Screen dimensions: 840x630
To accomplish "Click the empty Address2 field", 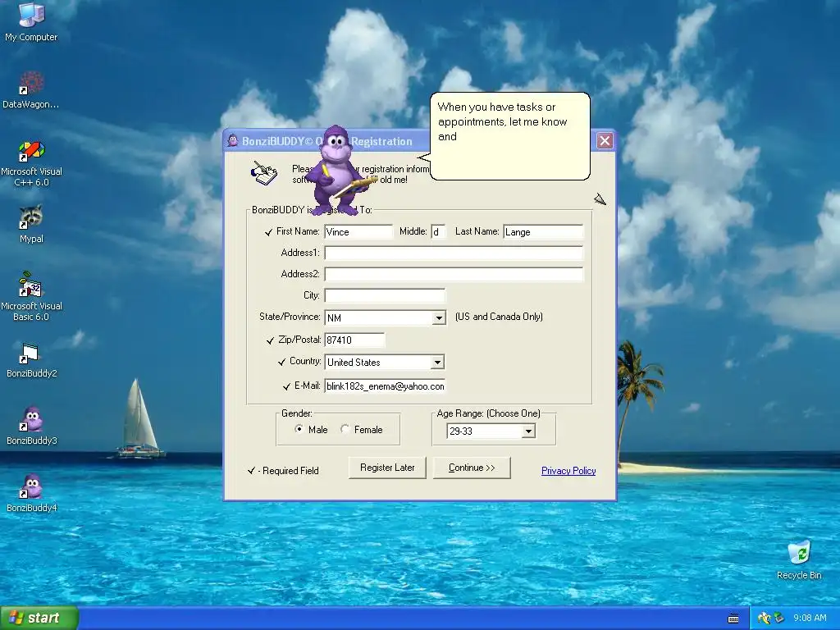I will click(454, 274).
